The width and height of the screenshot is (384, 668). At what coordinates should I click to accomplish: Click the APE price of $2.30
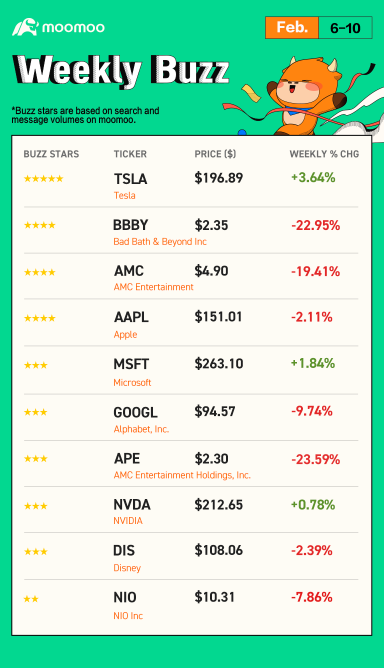tap(211, 459)
